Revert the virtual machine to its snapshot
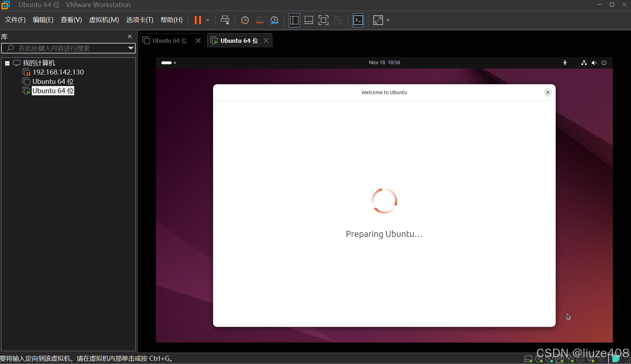The height and width of the screenshot is (364, 631). pyautogui.click(x=259, y=20)
